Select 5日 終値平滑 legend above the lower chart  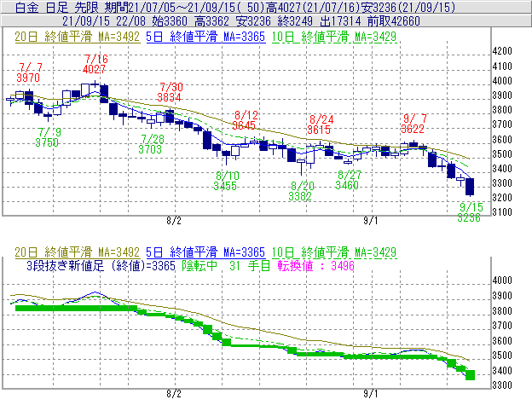[x=205, y=252]
